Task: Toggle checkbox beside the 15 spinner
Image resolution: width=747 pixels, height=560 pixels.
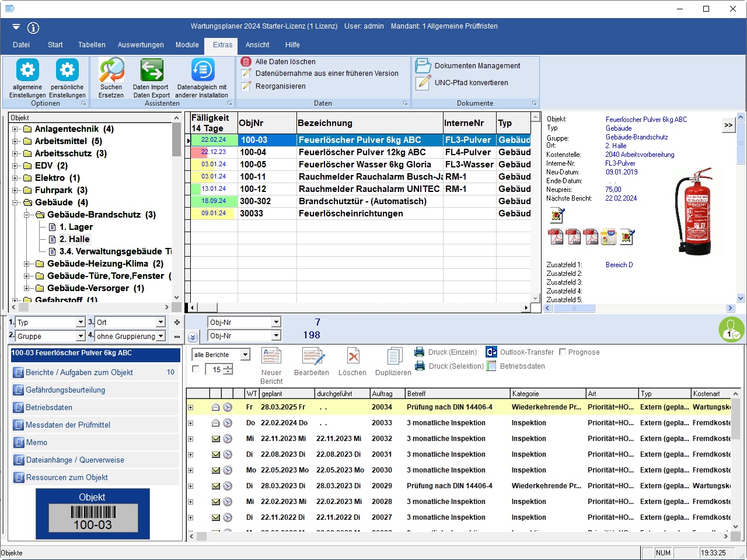Action: point(196,369)
